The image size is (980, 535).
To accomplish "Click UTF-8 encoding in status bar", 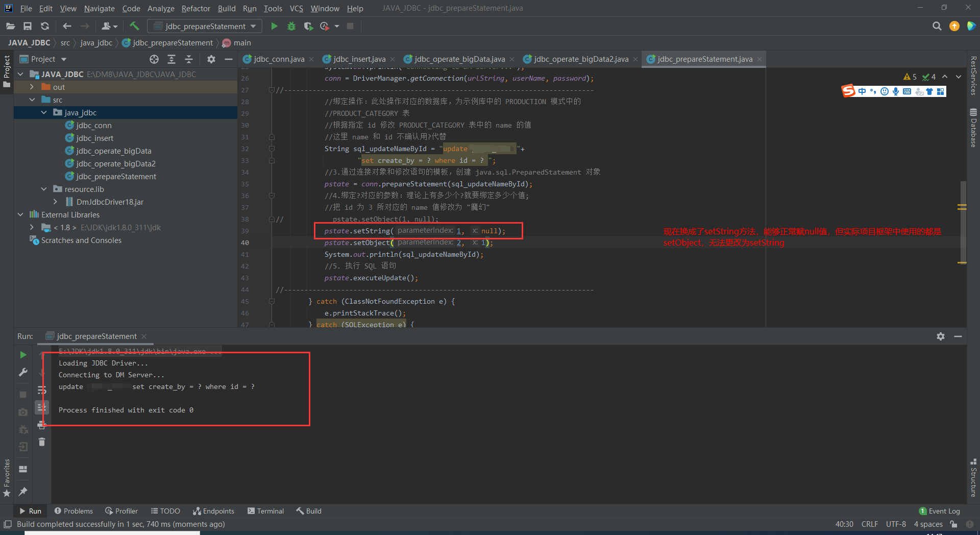I will 896,524.
